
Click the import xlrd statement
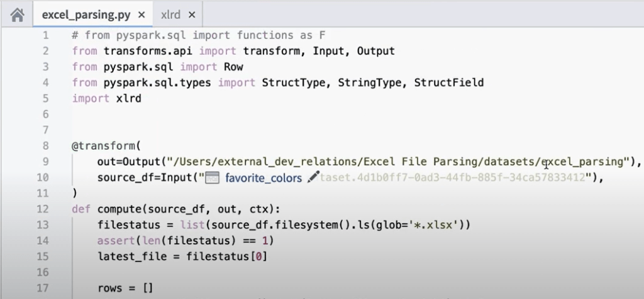click(x=106, y=98)
